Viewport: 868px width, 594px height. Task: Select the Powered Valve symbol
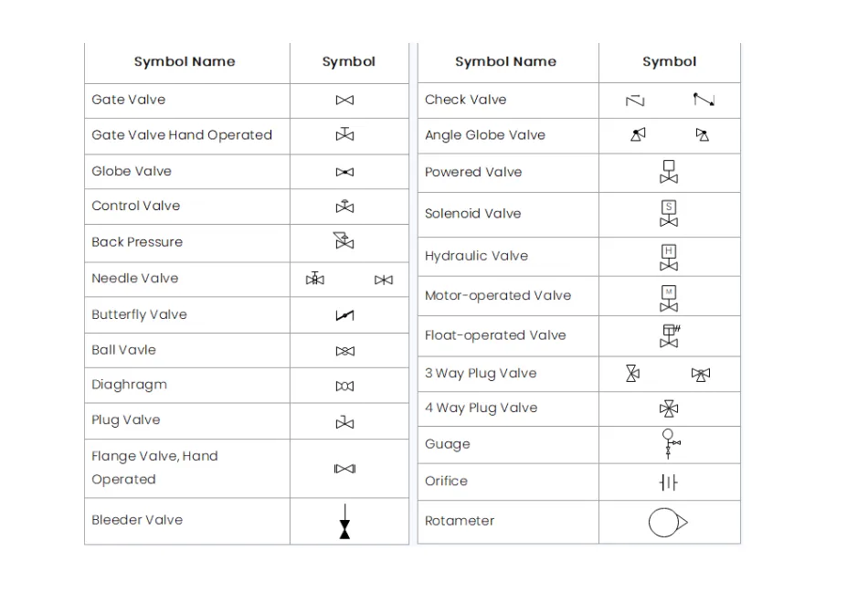coord(669,172)
